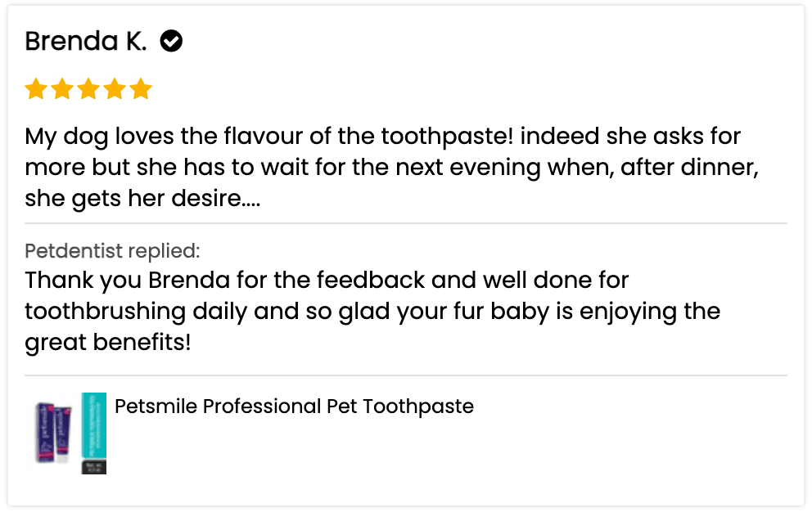Image resolution: width=812 pixels, height=512 pixels.
Task: Click the first gold rating star
Action: click(x=35, y=88)
